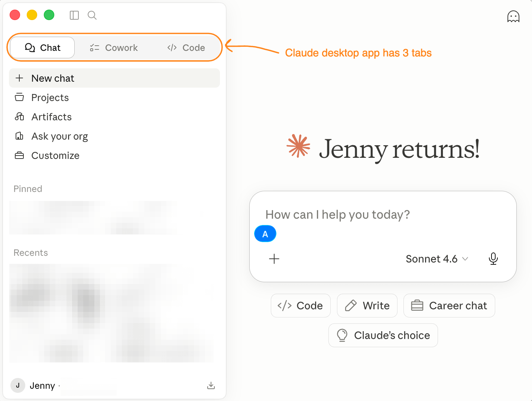Open Customize in the sidebar
Viewport: 532px width, 401px height.
click(114, 155)
